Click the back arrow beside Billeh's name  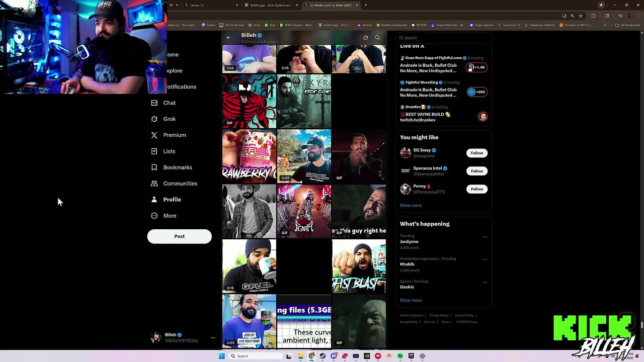228,38
